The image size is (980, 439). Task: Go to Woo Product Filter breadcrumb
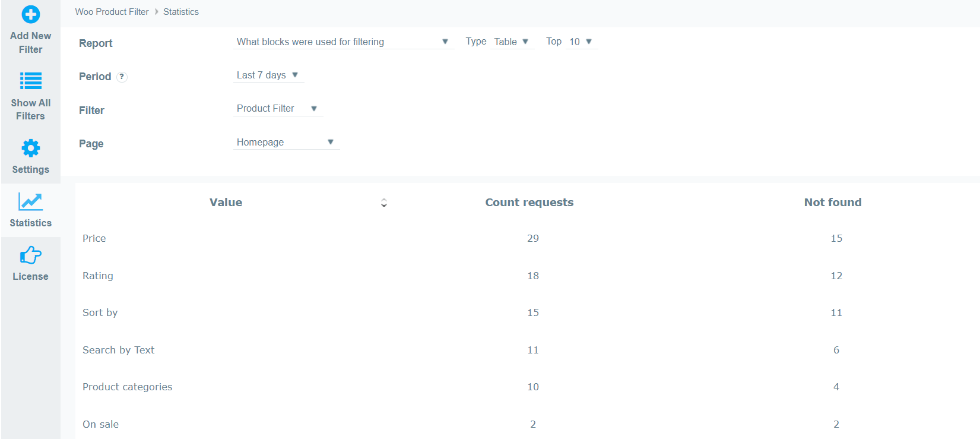112,12
